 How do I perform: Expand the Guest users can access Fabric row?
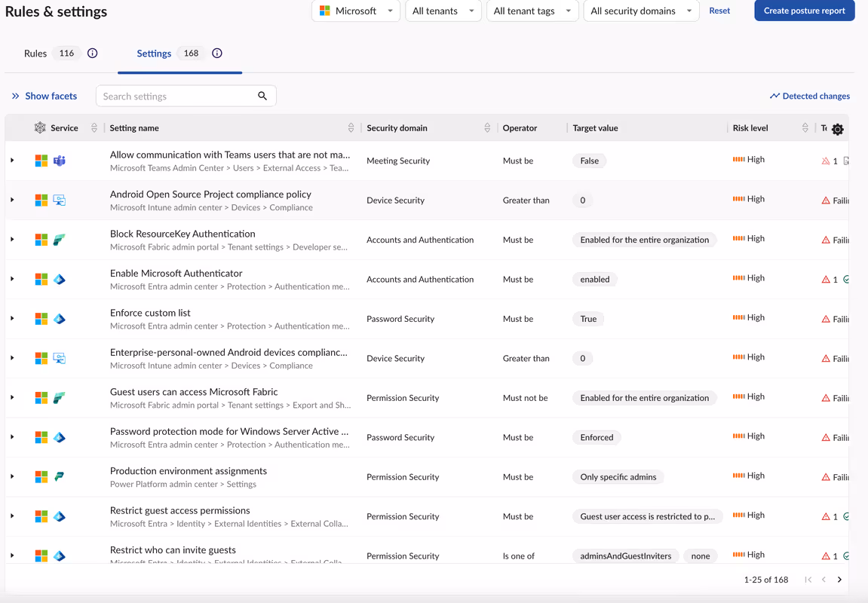(12, 397)
